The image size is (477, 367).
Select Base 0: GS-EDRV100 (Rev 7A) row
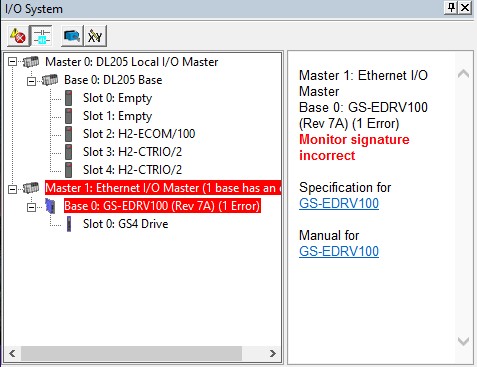(x=162, y=206)
